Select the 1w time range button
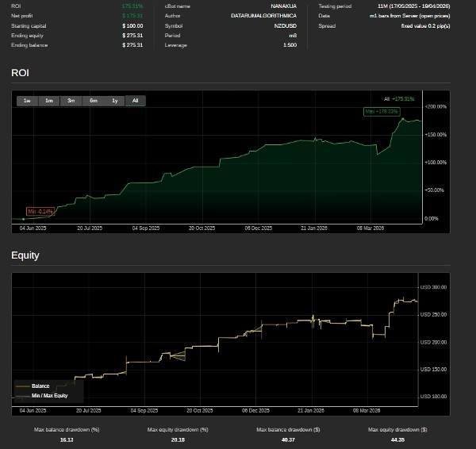The image size is (476, 449). (x=27, y=101)
